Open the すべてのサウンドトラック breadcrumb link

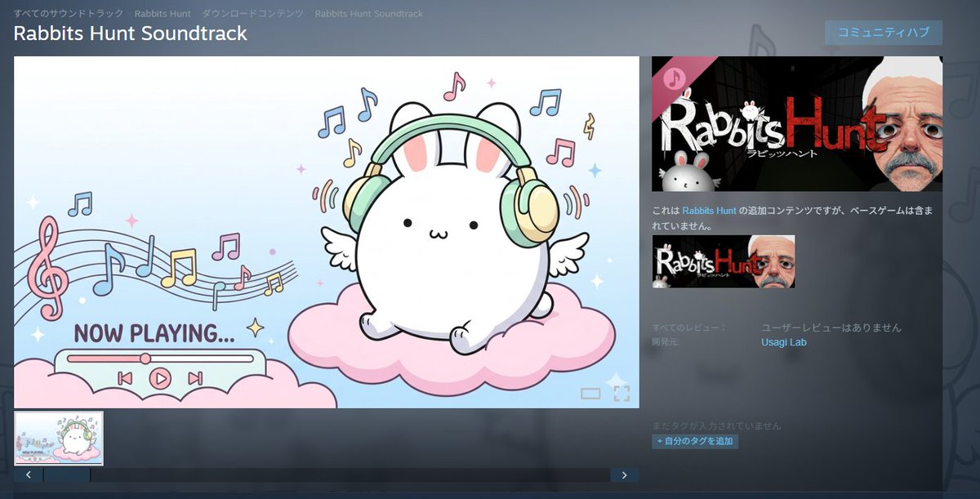coord(69,14)
